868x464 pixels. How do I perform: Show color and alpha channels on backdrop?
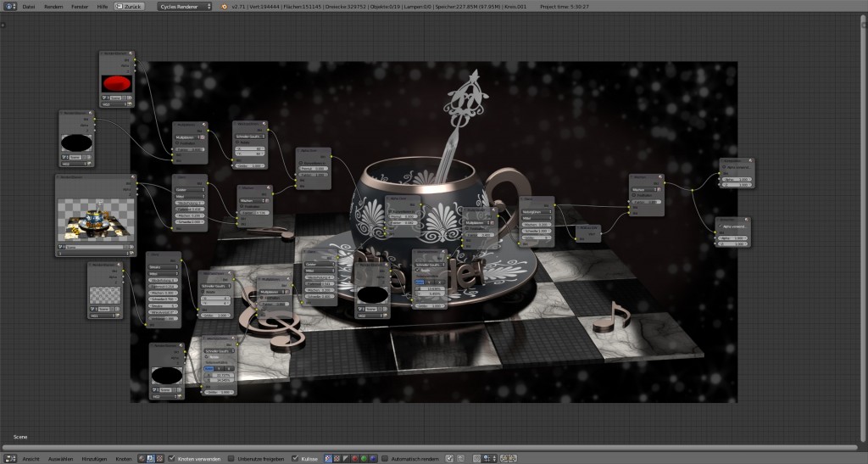[x=328, y=458]
